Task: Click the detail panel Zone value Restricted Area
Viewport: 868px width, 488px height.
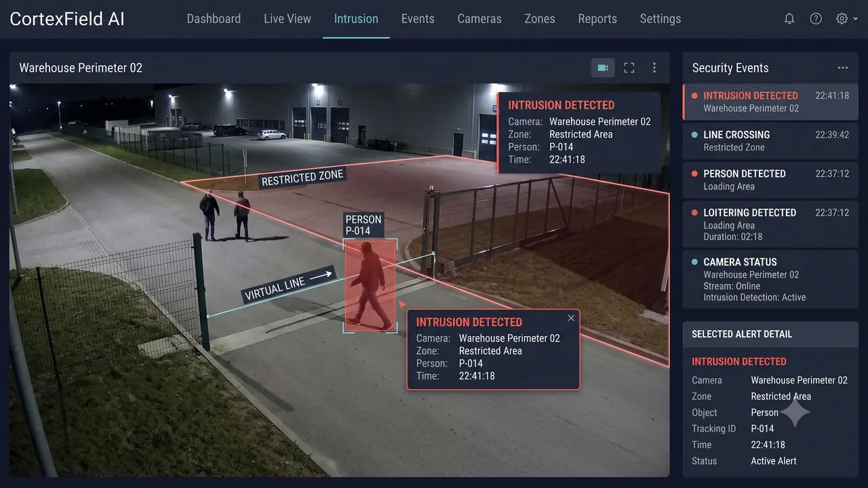Action: click(781, 396)
